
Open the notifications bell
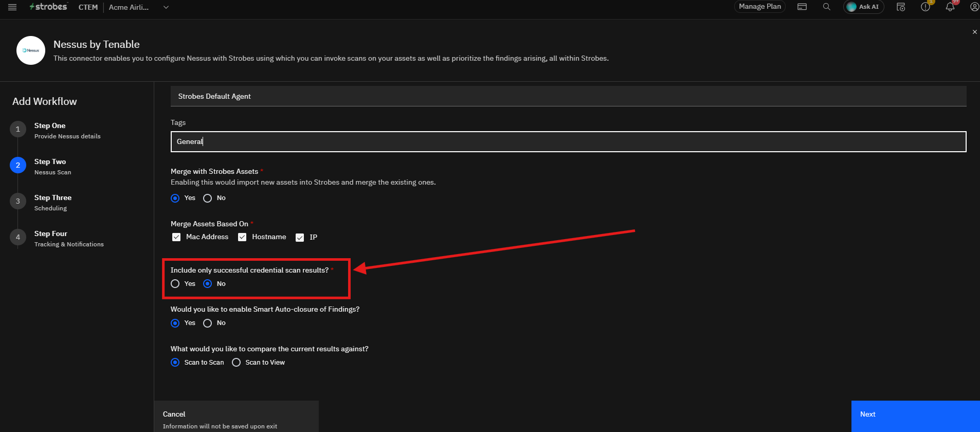(950, 7)
